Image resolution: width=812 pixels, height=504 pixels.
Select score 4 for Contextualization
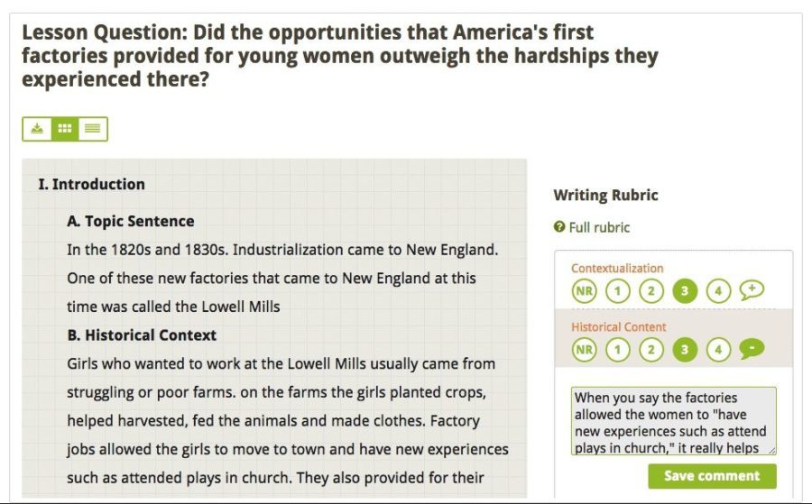coord(718,291)
